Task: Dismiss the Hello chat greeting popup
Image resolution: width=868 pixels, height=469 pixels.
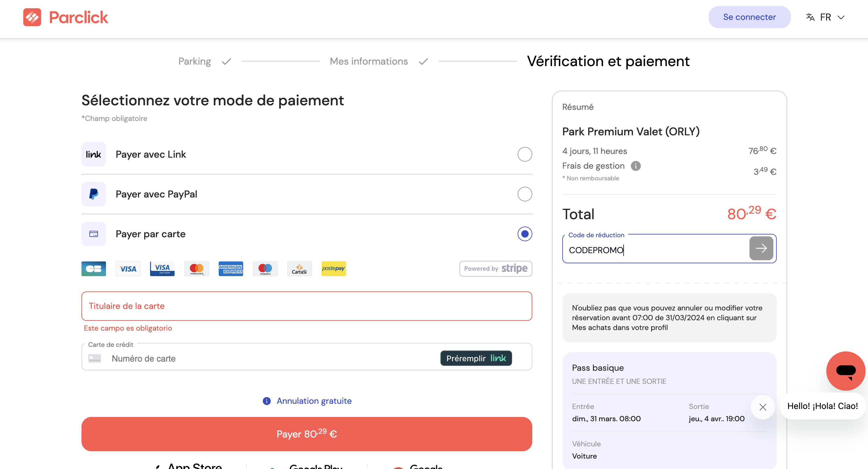Action: (763, 407)
